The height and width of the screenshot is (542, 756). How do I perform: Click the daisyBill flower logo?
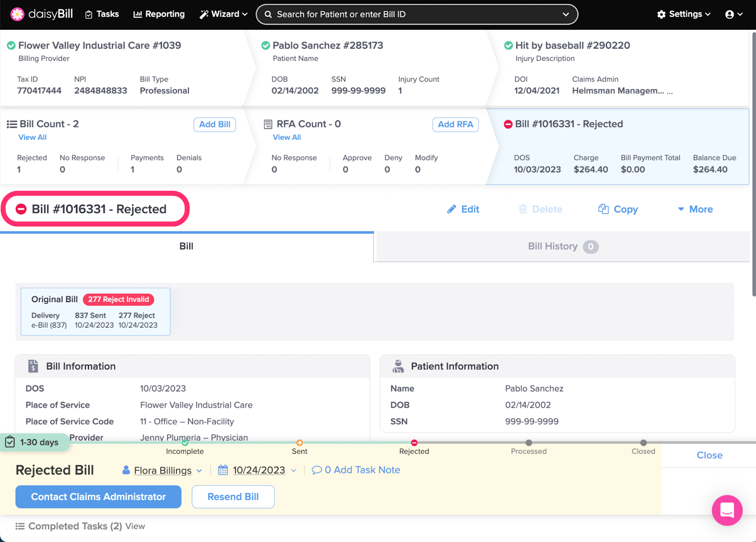tap(17, 14)
